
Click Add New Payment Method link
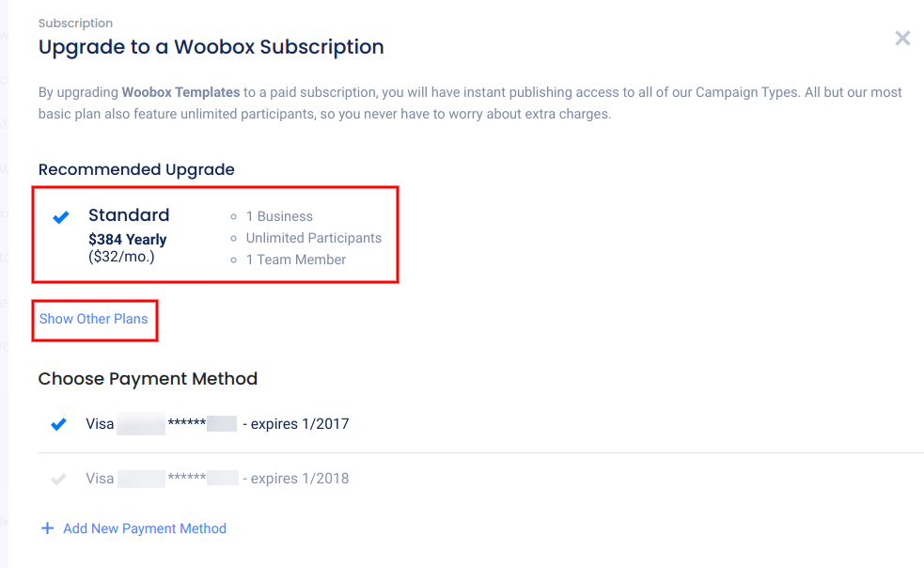pyautogui.click(x=144, y=529)
